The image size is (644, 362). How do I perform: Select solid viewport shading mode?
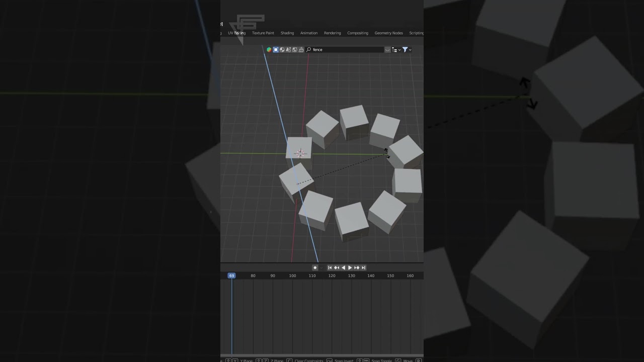[276, 50]
